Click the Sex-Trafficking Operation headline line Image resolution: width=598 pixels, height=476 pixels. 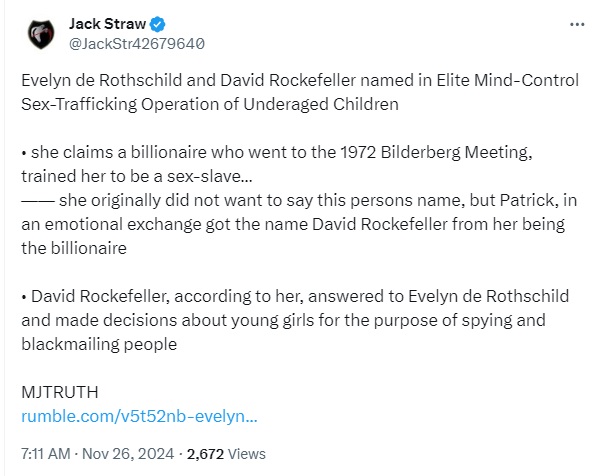coord(210,104)
